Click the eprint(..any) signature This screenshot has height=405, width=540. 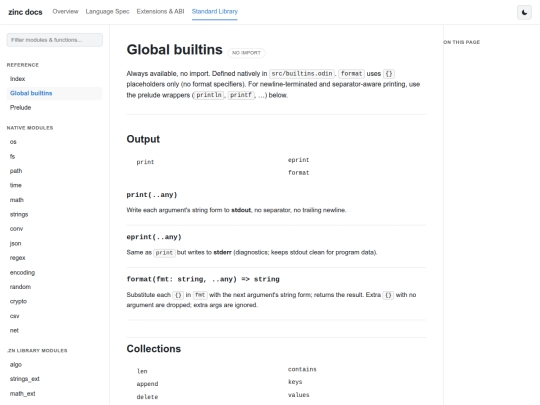pyautogui.click(x=154, y=237)
